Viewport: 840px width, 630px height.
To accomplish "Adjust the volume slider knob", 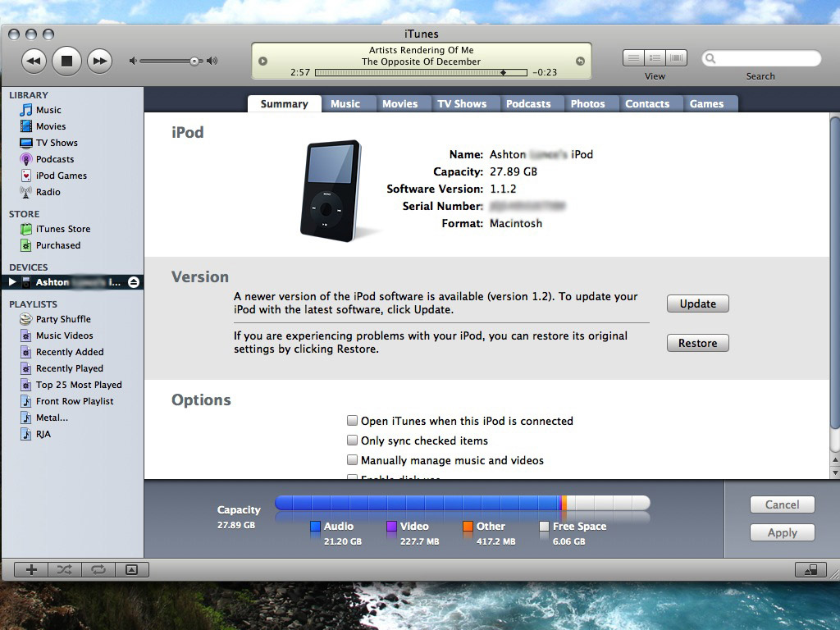I will point(194,62).
